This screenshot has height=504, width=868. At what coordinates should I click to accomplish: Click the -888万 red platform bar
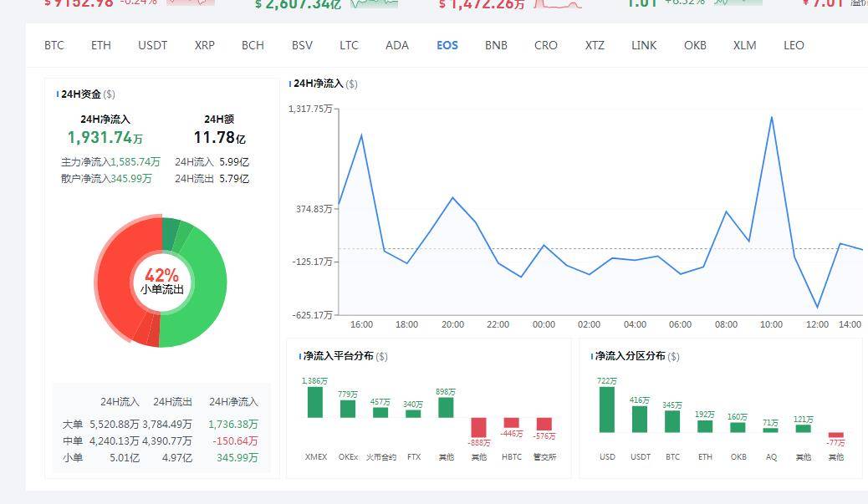pyautogui.click(x=478, y=428)
